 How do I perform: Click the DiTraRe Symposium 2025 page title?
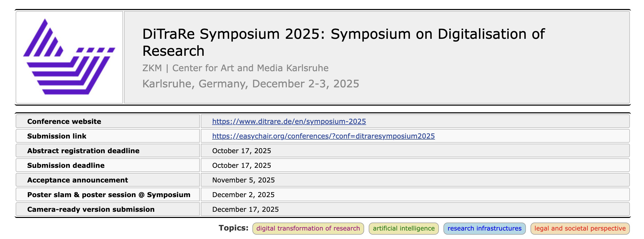point(343,42)
